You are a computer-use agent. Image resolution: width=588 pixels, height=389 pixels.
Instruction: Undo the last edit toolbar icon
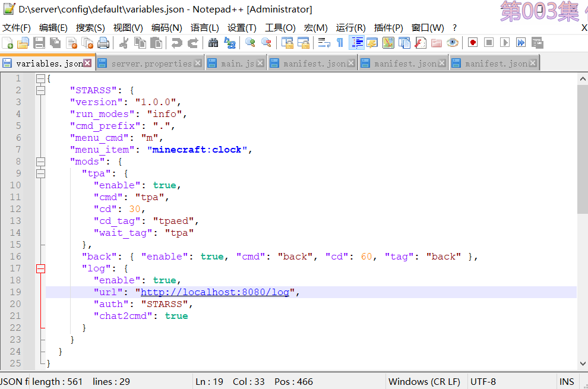(x=176, y=43)
